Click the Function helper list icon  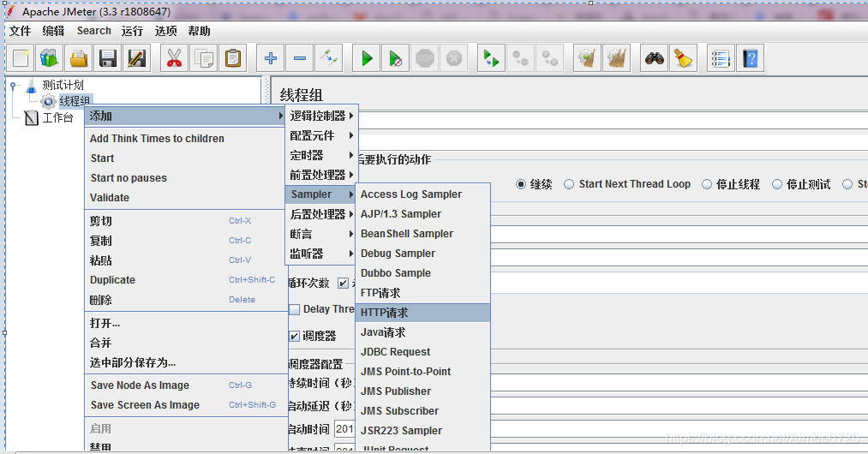pos(721,58)
